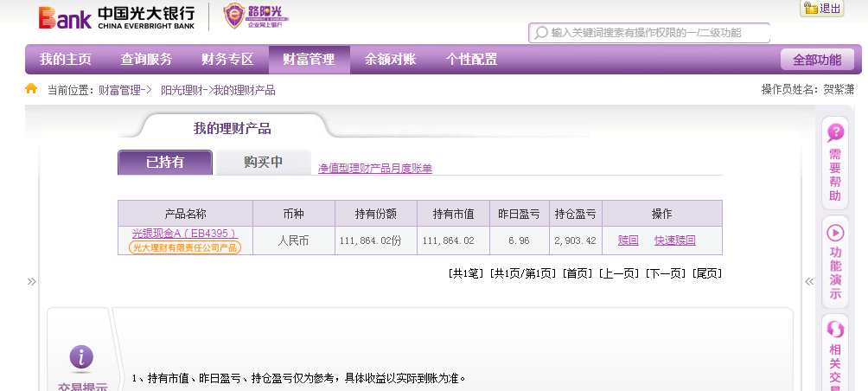
Task: Click the 持仓盈亏 value 2,903.42
Action: pyautogui.click(x=576, y=240)
